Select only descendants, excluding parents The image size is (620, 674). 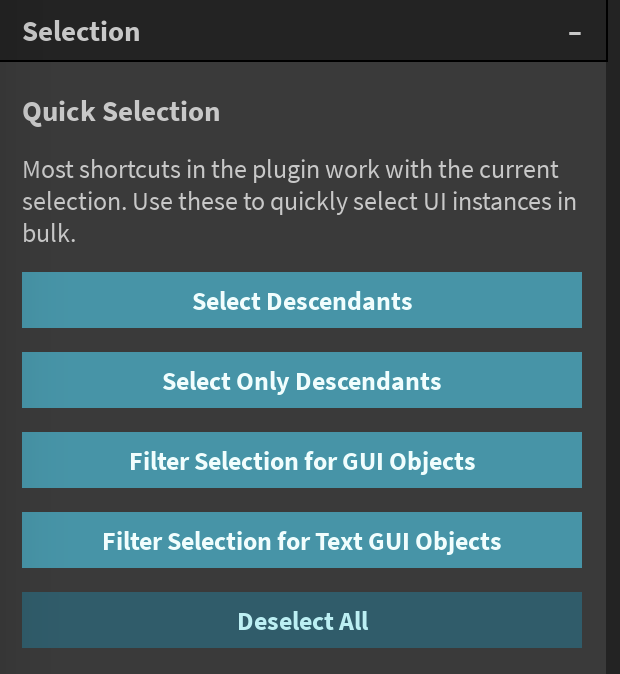302,381
